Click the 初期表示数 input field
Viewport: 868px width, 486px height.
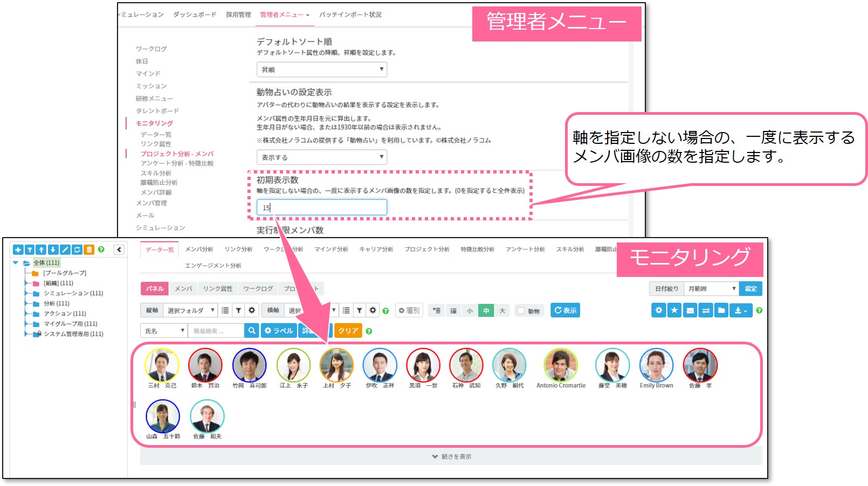322,207
